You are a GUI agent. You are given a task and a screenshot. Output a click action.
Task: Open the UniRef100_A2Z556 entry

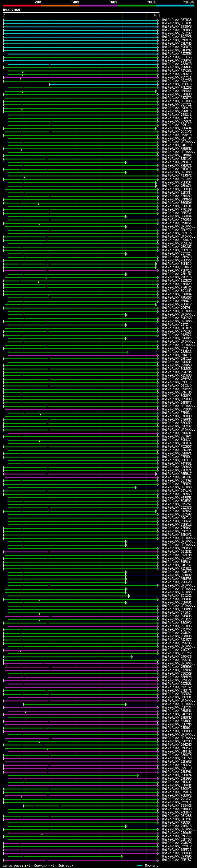[x=177, y=54]
